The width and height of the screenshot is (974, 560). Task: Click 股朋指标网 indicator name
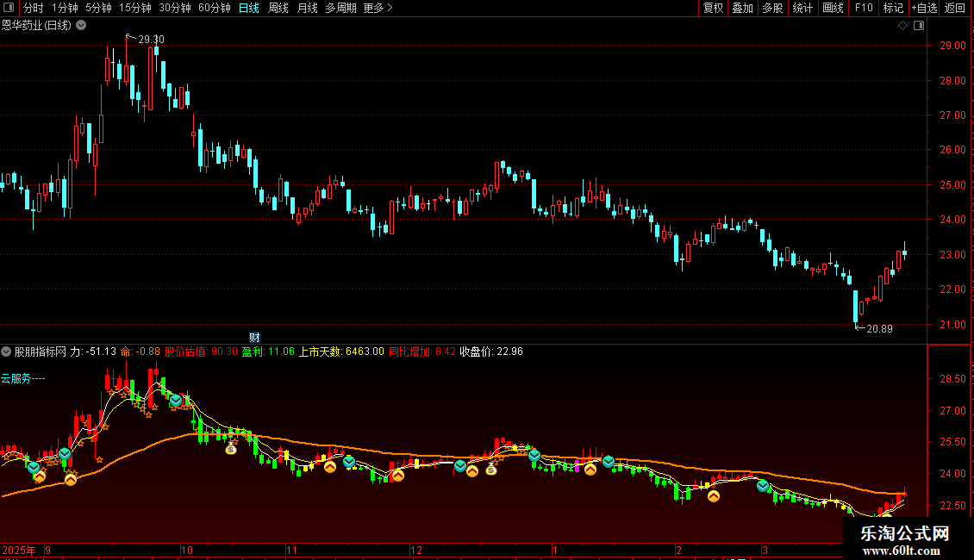tap(40, 352)
